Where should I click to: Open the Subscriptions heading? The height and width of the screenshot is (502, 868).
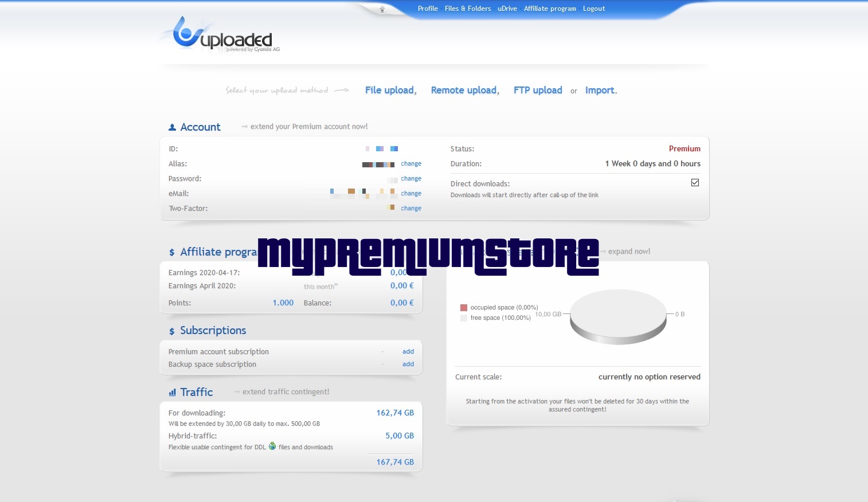tap(213, 331)
